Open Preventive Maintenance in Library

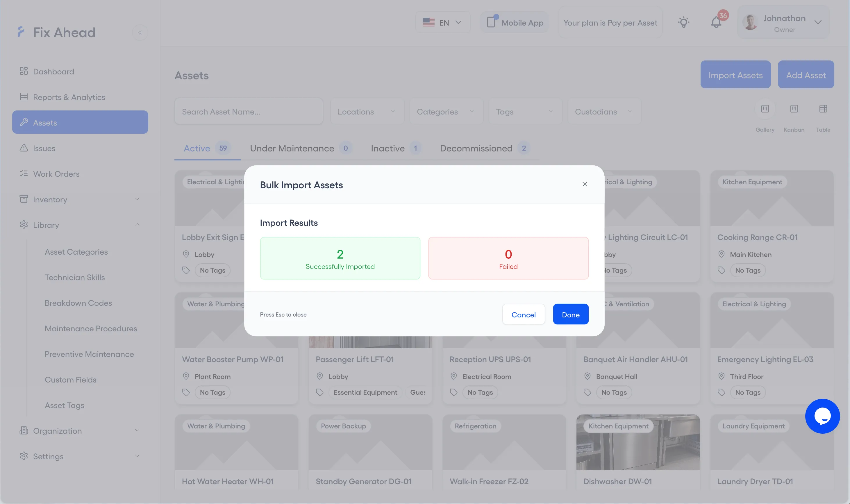[x=89, y=354]
